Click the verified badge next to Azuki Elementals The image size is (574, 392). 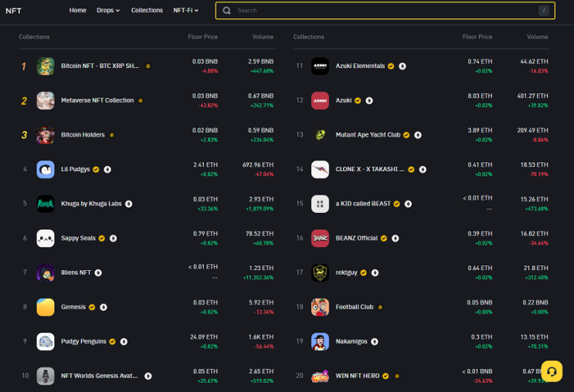391,66
